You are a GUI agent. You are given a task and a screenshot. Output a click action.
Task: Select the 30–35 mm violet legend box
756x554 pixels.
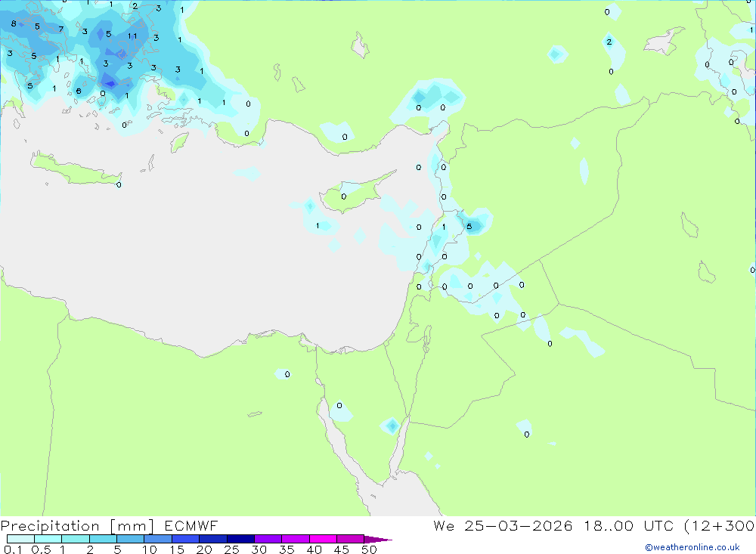[268, 539]
